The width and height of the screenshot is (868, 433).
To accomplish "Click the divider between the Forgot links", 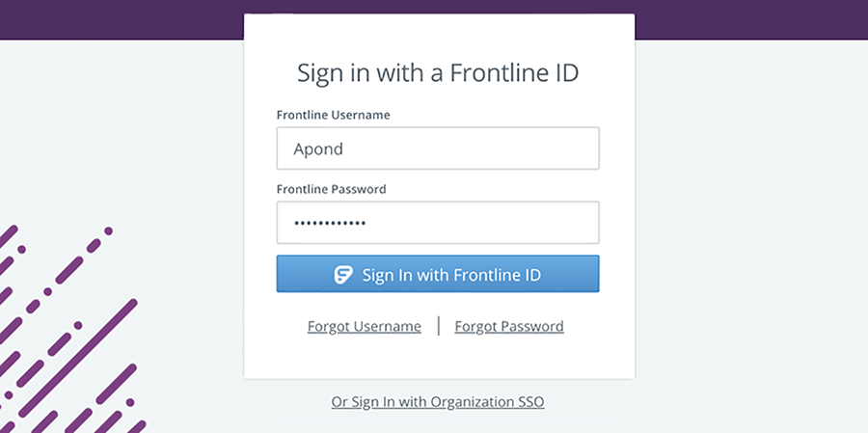I will pos(439,326).
